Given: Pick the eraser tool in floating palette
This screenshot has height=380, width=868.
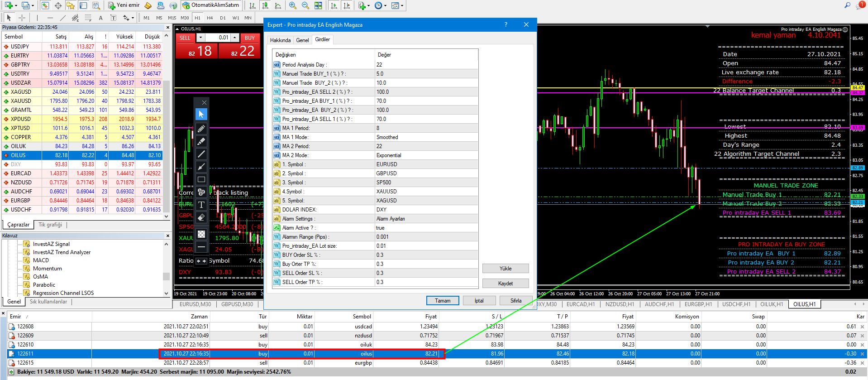Looking at the screenshot, I should pos(201,217).
